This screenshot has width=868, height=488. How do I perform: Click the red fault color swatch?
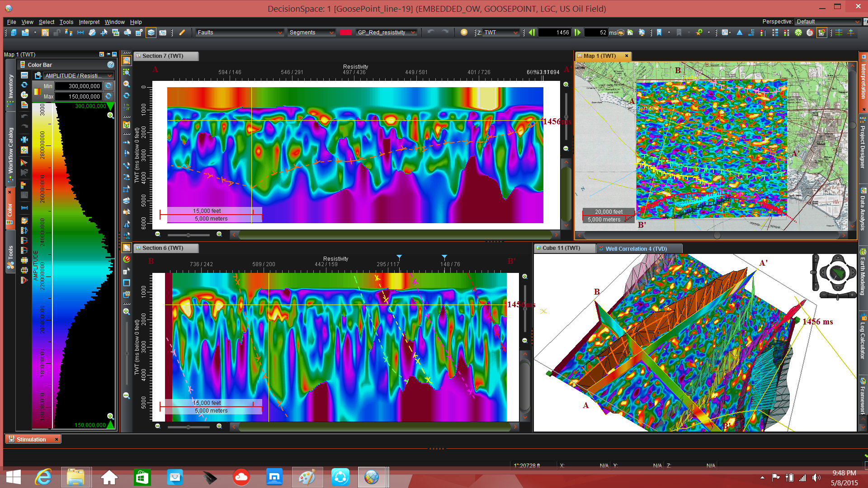tap(346, 33)
